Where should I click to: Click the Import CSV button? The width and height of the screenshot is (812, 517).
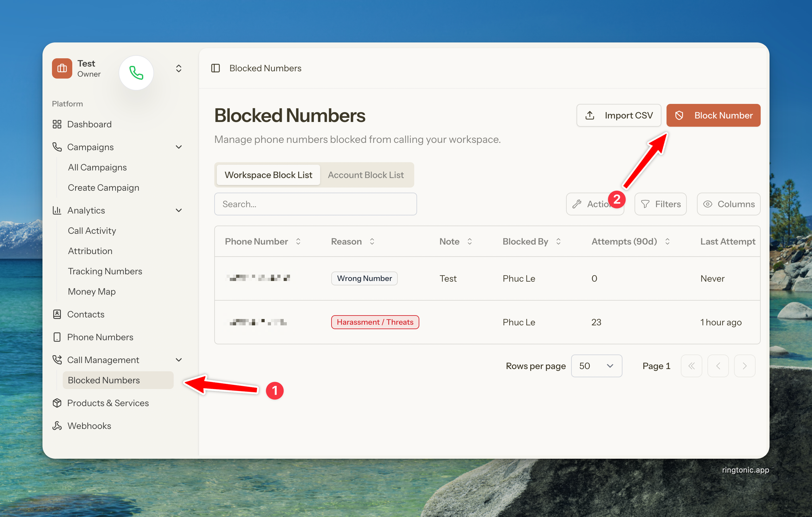point(618,115)
